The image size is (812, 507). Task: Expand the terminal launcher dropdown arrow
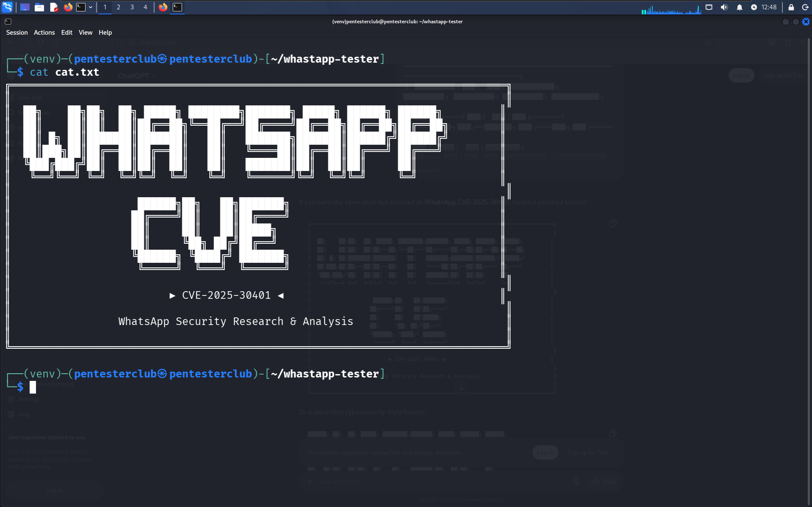[x=91, y=7]
